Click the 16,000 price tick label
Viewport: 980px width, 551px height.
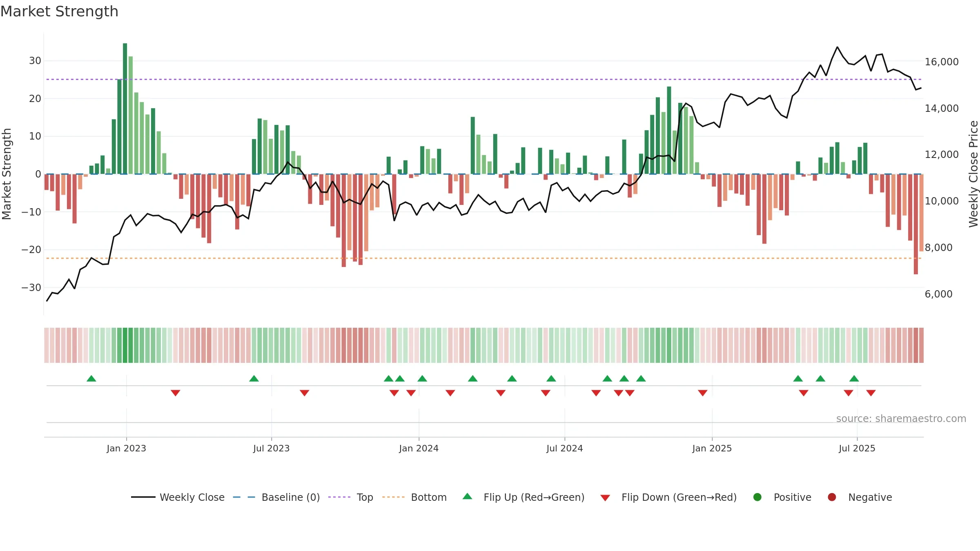point(942,62)
